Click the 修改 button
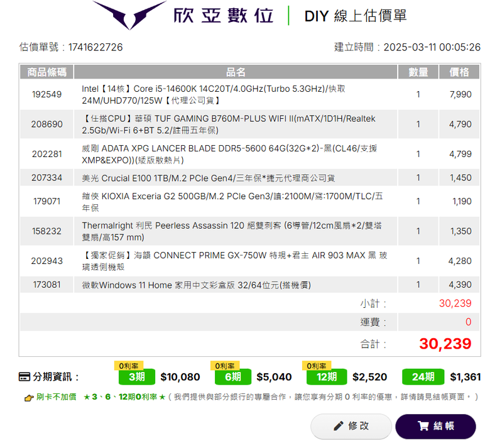490x448 pixels. (351, 426)
